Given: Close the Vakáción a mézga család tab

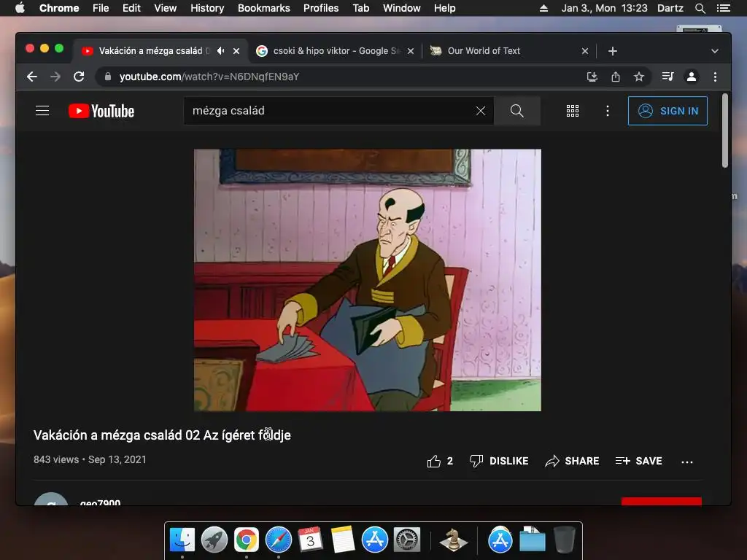Looking at the screenshot, I should click(x=236, y=51).
